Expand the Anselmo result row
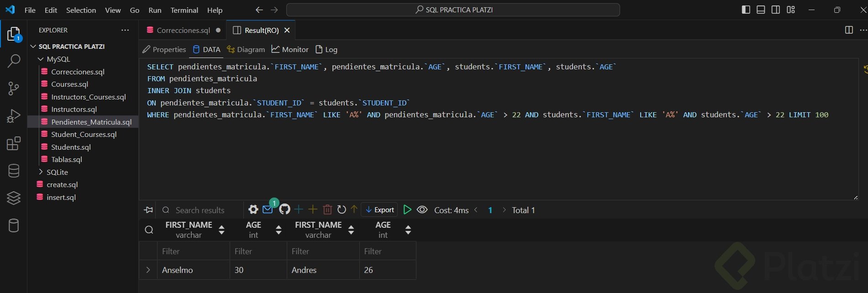868x293 pixels. pyautogui.click(x=148, y=270)
